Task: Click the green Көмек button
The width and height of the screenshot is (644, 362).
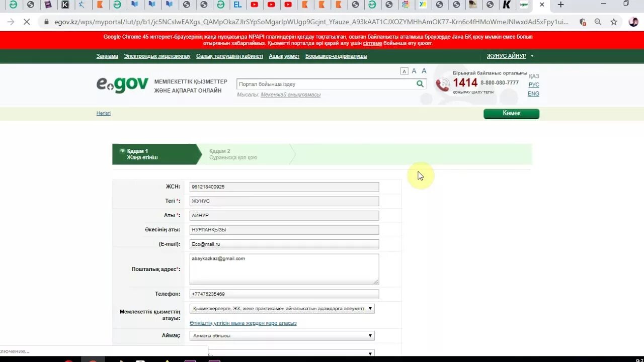Action: [x=511, y=114]
